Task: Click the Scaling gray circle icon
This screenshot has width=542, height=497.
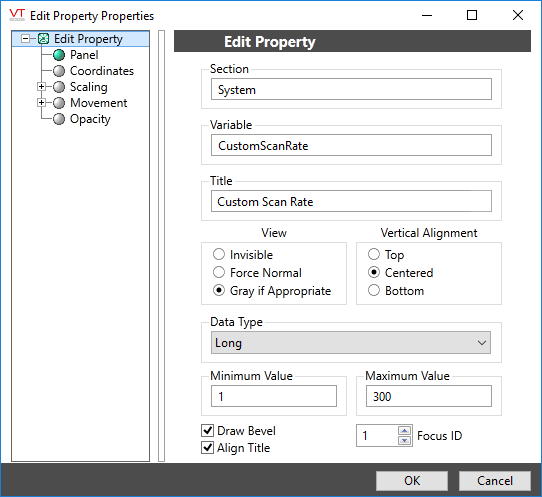Action: tap(59, 87)
